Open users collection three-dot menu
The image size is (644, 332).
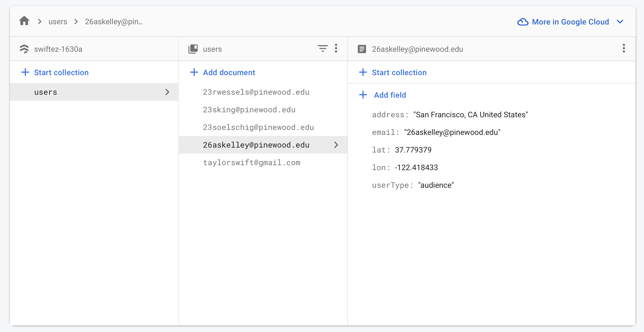click(336, 48)
